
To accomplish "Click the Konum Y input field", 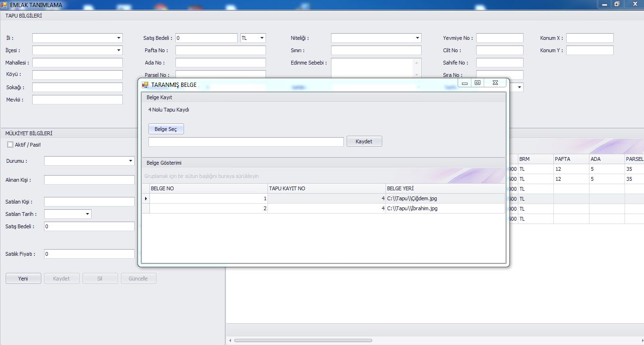I will tap(590, 50).
